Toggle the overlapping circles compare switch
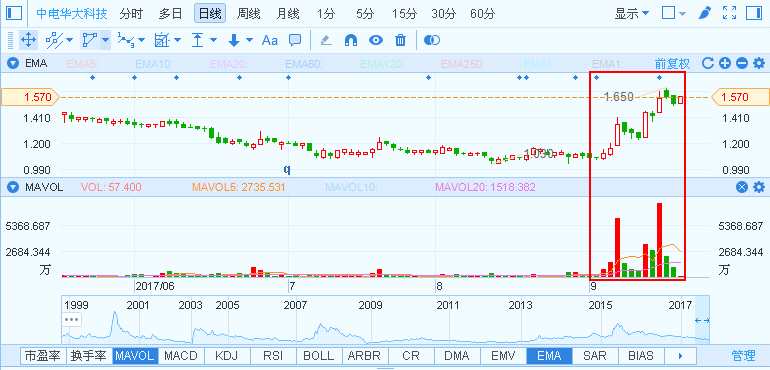The height and width of the screenshot is (370, 770). [x=432, y=40]
